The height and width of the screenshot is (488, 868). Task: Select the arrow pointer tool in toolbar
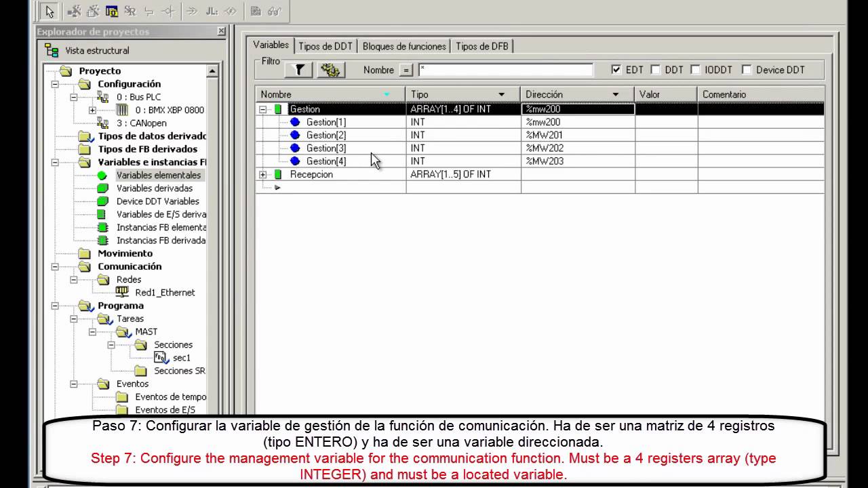pos(50,12)
